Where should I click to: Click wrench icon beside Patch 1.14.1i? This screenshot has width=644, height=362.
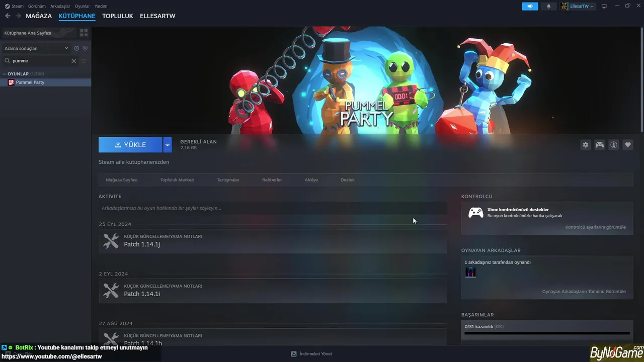click(x=111, y=291)
